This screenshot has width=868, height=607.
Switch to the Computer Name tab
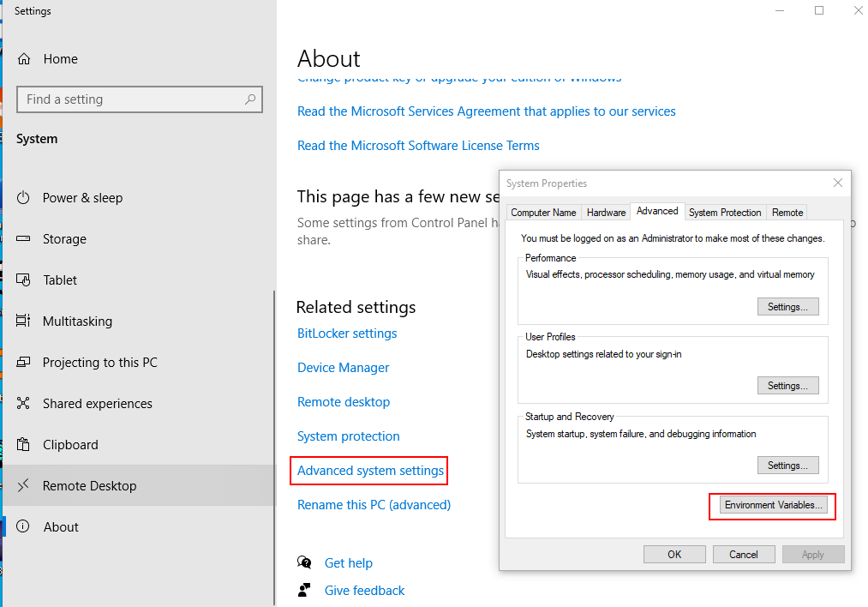pyautogui.click(x=543, y=212)
